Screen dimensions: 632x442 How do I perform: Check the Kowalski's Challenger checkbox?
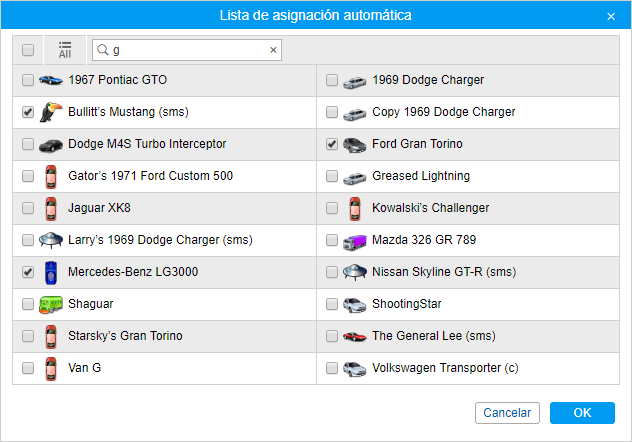[x=332, y=208]
